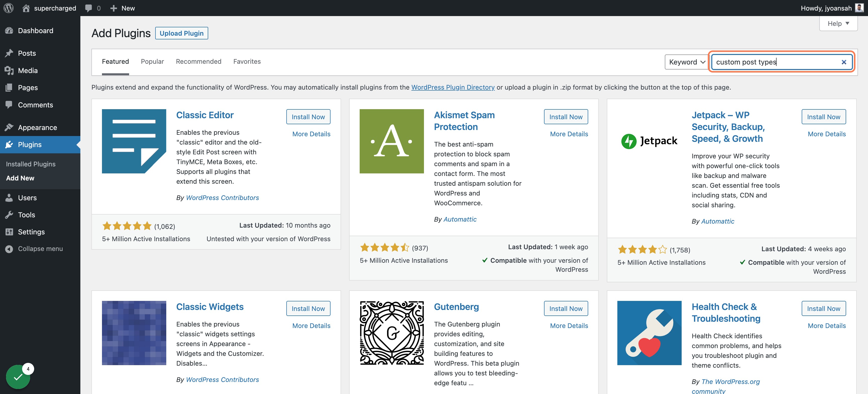Click the Upload Plugin button
Screen dimensions: 868x394
(x=182, y=33)
